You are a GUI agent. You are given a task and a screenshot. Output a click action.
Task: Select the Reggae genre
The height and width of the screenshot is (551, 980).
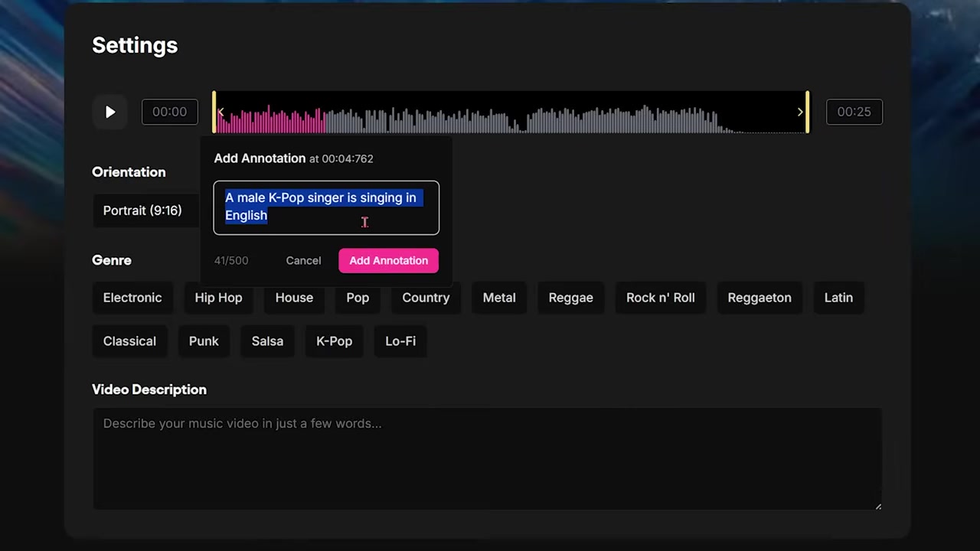click(x=570, y=298)
